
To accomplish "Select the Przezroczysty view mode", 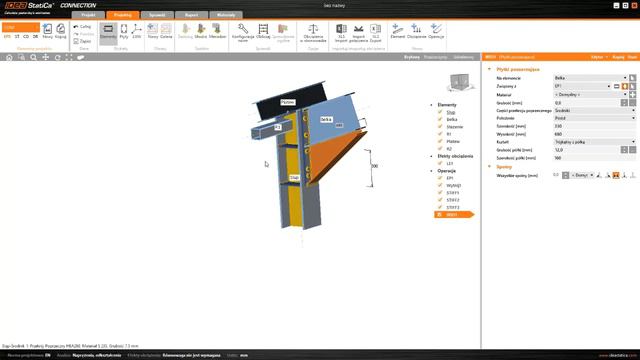I will tap(436, 57).
